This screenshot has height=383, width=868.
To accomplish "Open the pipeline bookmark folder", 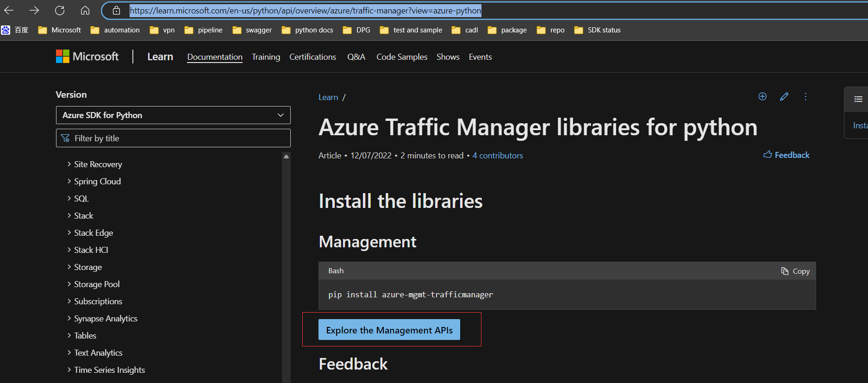I will (203, 30).
